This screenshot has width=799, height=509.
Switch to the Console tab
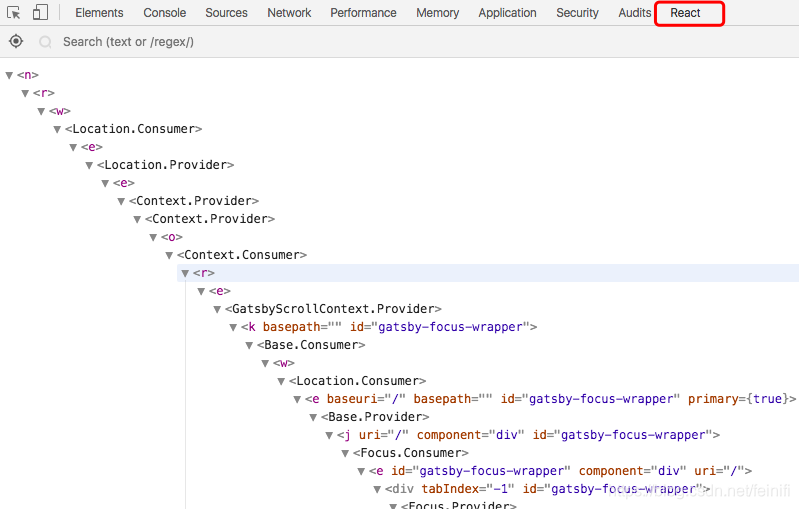coord(165,13)
